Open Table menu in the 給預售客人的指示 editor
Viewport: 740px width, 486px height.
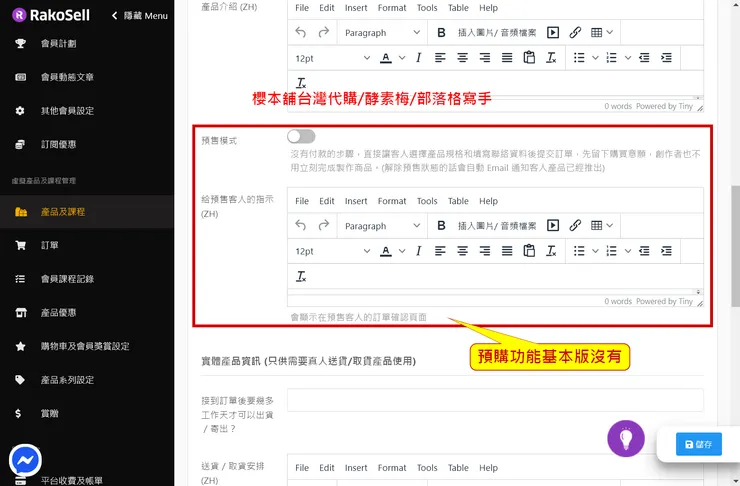458,201
